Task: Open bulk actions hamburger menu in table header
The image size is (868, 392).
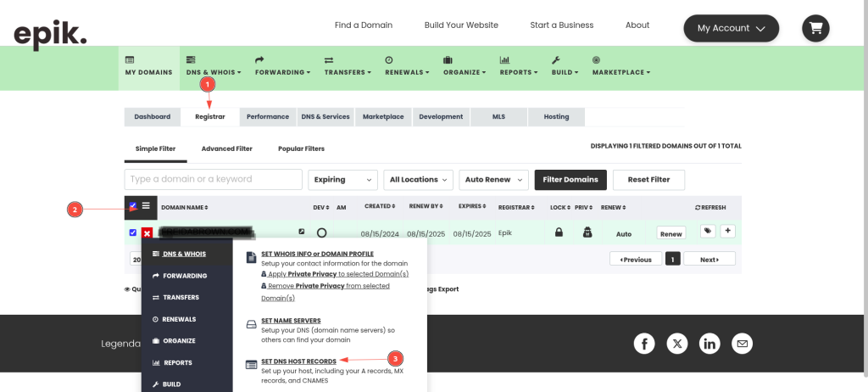Action: pos(146,205)
